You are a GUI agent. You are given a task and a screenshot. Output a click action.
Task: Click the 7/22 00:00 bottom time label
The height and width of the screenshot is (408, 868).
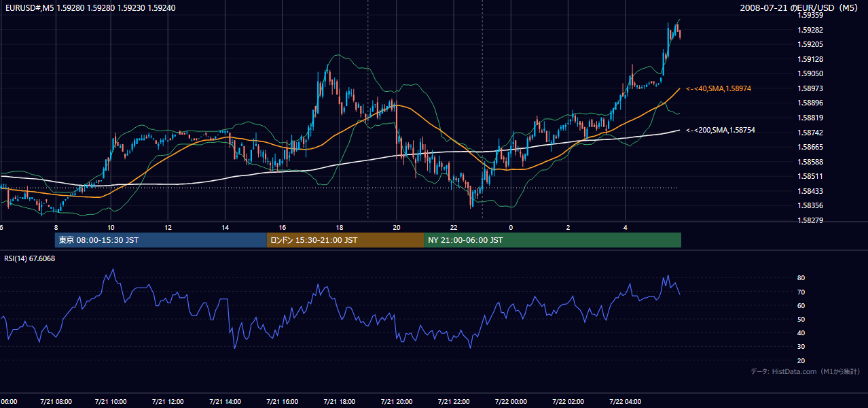pyautogui.click(x=512, y=402)
